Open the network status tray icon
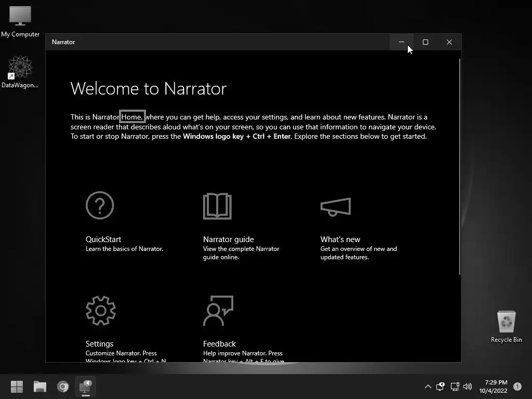The height and width of the screenshot is (399, 532). click(x=455, y=387)
